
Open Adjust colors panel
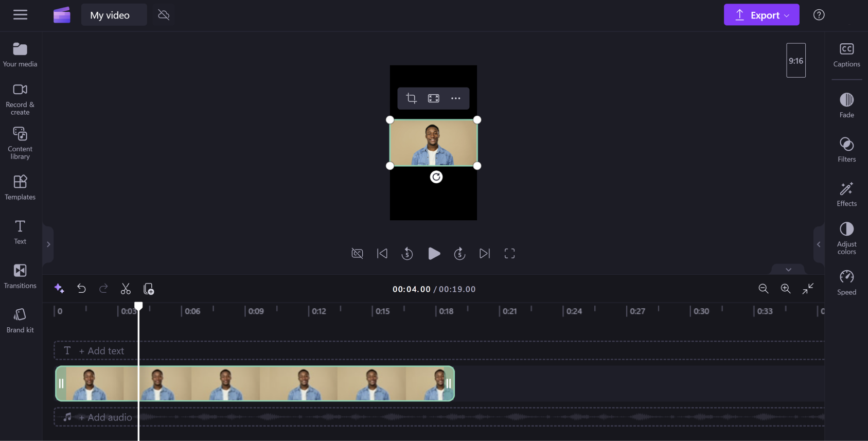846,238
